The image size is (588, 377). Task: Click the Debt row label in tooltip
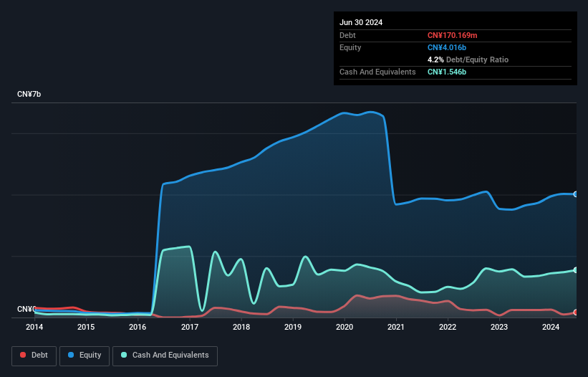point(347,35)
